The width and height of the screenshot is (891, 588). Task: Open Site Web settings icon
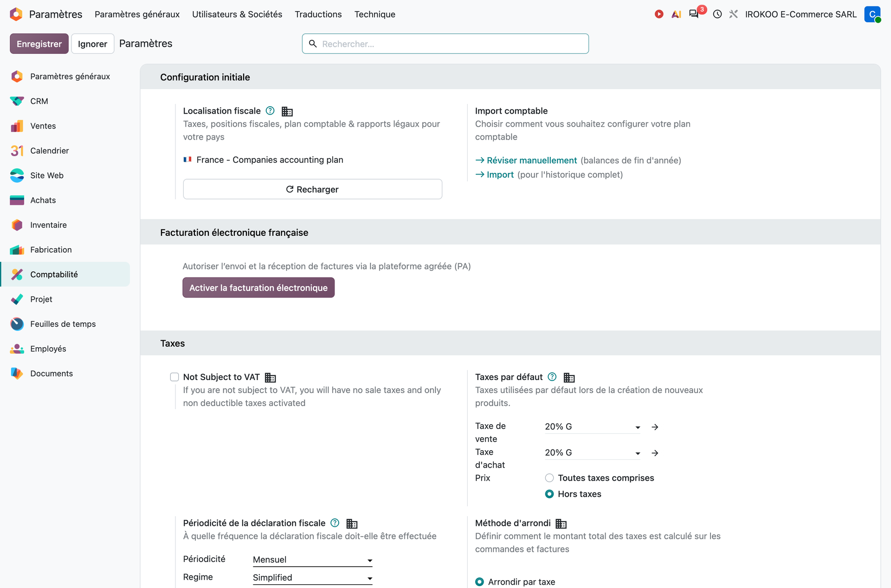click(x=17, y=175)
